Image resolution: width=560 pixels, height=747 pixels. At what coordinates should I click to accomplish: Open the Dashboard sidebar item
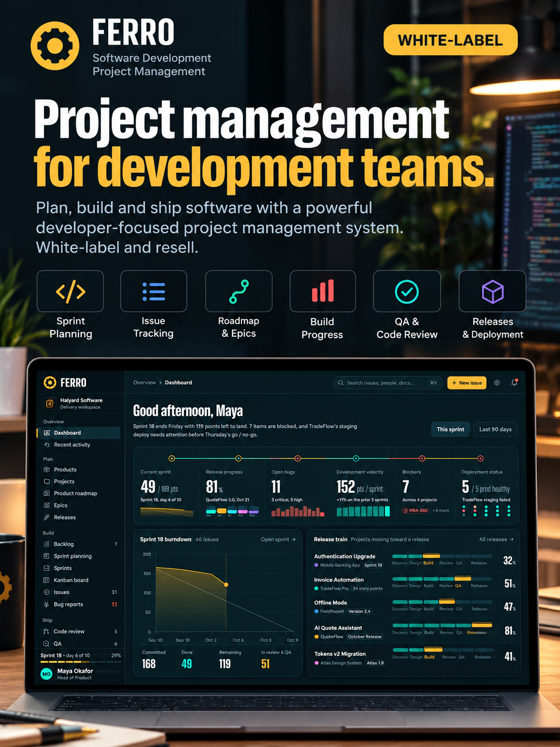click(79, 433)
